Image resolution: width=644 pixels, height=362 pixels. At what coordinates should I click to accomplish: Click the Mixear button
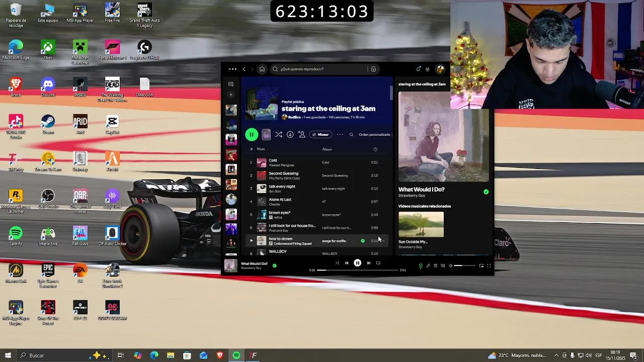coord(320,134)
